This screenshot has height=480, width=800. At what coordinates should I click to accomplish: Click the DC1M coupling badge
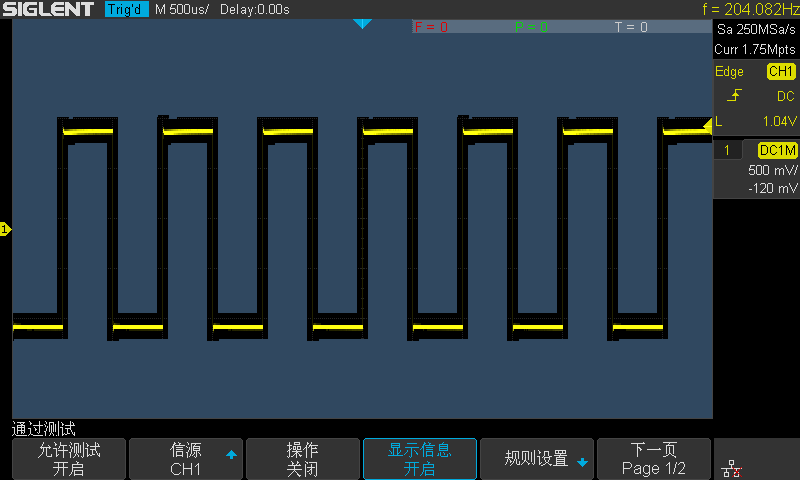pyautogui.click(x=777, y=150)
